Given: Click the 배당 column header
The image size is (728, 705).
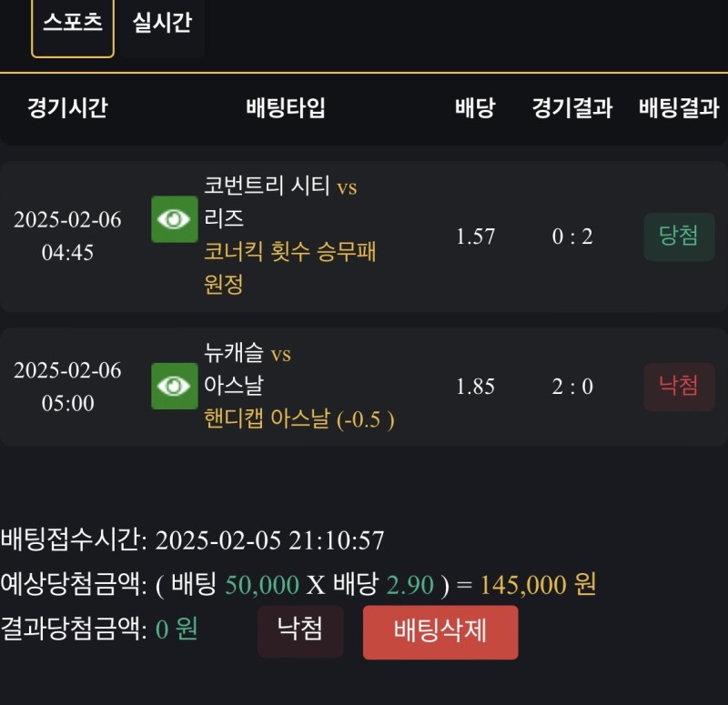Looking at the screenshot, I should pos(475,108).
